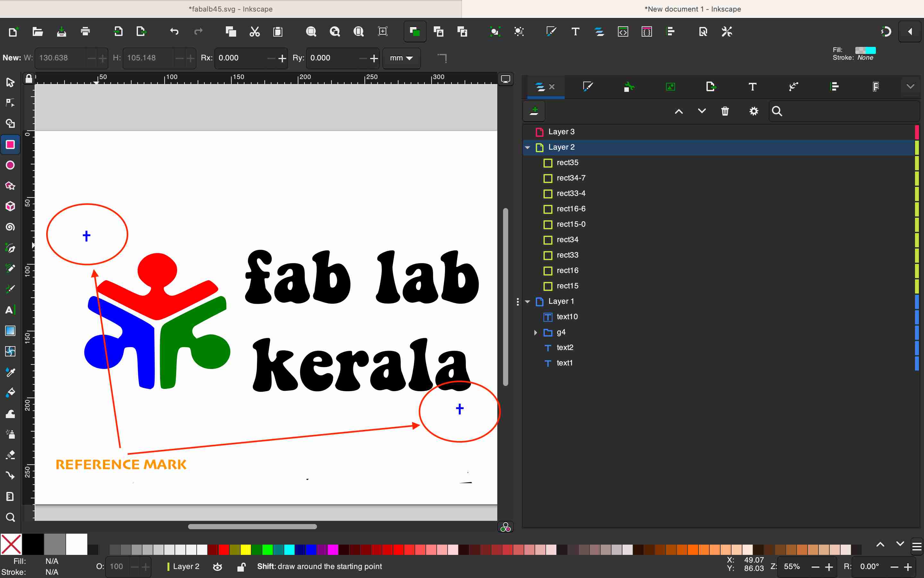
Task: Click the Cut scissors icon
Action: [x=254, y=32]
